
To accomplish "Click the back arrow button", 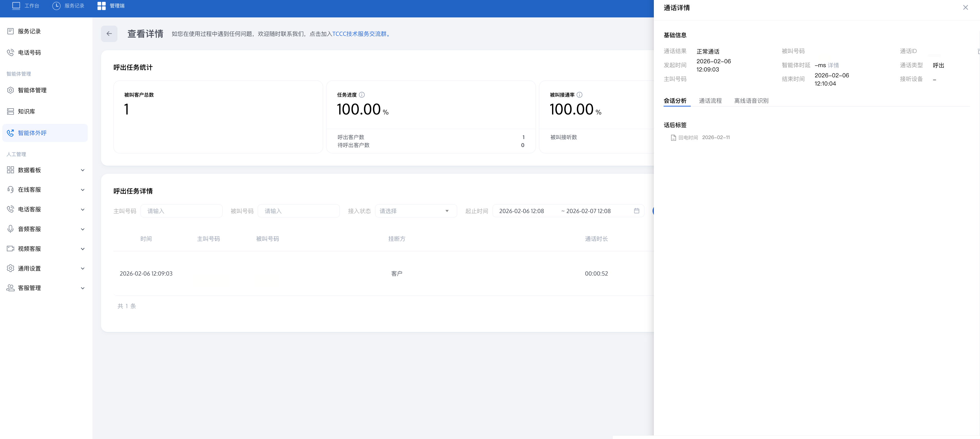I will (x=109, y=34).
